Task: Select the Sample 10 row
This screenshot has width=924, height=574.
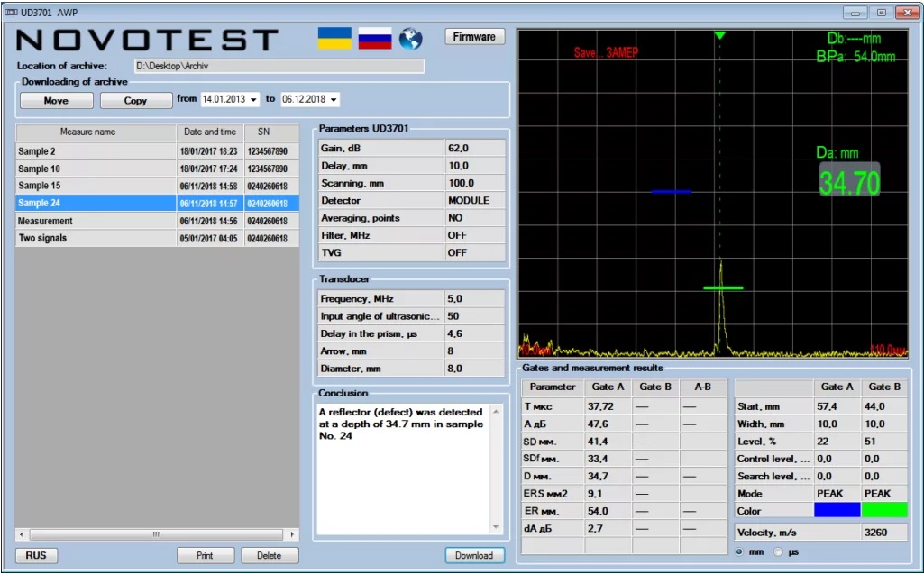Action: 158,169
